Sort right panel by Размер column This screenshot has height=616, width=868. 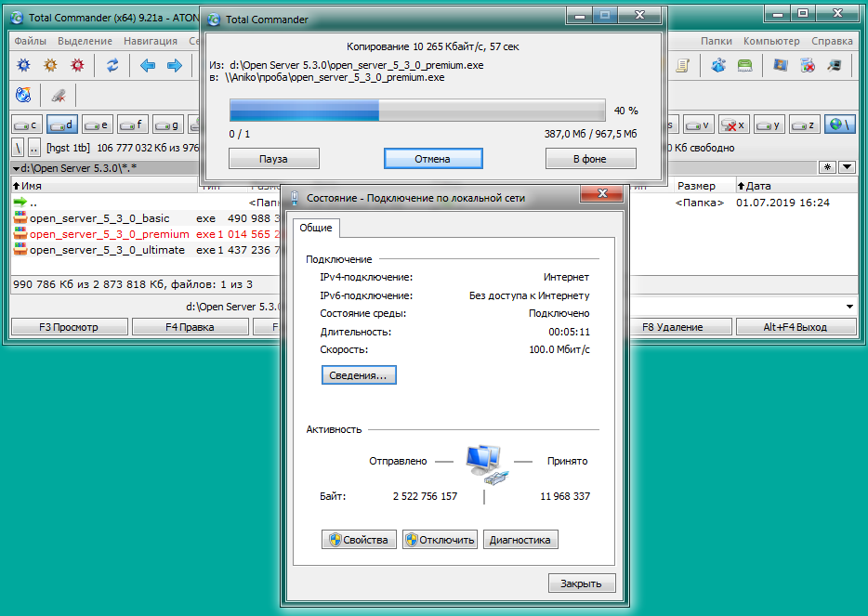[704, 186]
